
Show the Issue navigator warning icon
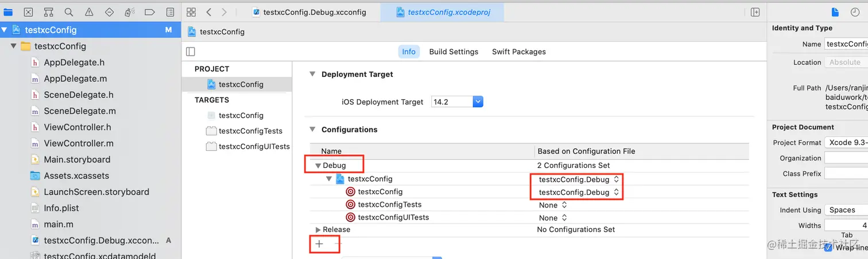pos(89,12)
